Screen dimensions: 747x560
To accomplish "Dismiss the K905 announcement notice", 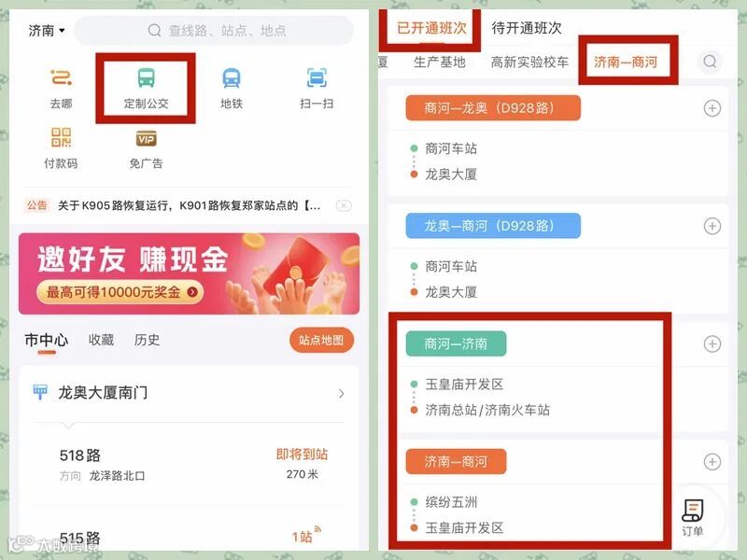I will tap(344, 205).
